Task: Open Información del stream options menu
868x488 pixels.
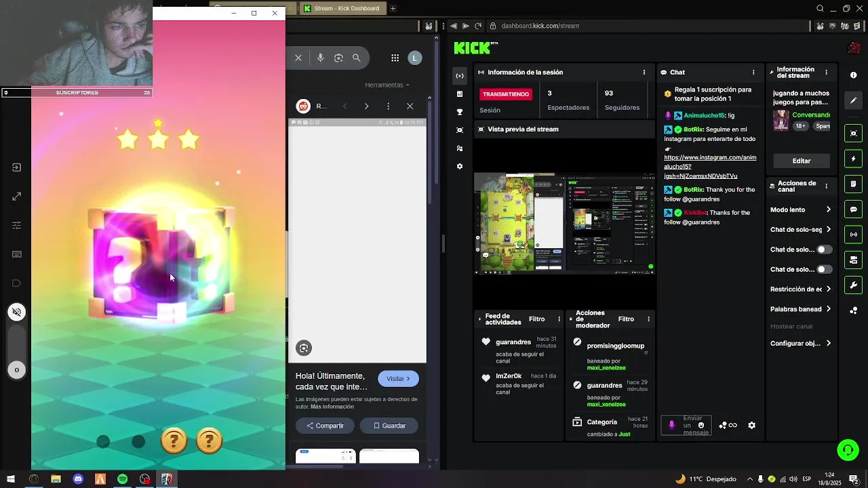Action: pos(826,72)
